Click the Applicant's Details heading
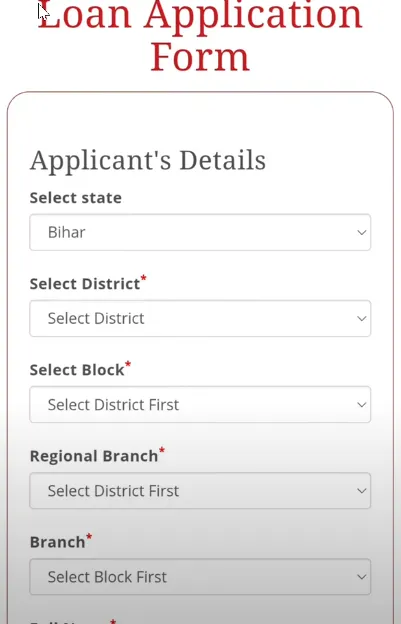The image size is (401, 624). (x=148, y=161)
